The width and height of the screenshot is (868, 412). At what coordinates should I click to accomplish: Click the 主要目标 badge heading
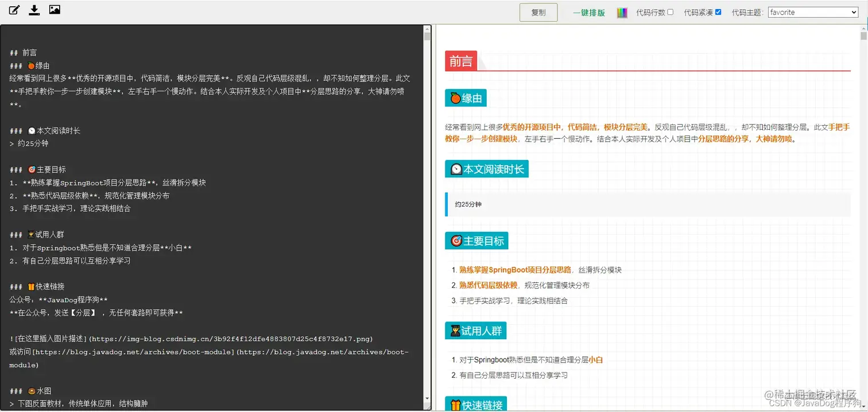pos(476,240)
